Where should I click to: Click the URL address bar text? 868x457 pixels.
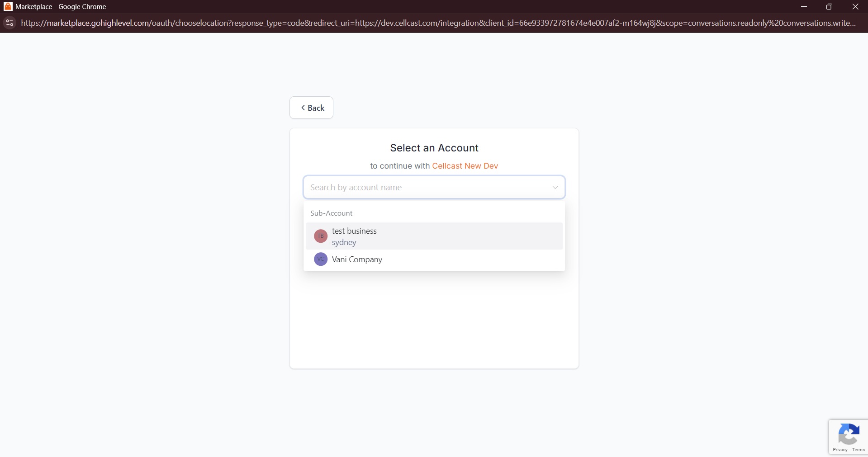point(438,23)
